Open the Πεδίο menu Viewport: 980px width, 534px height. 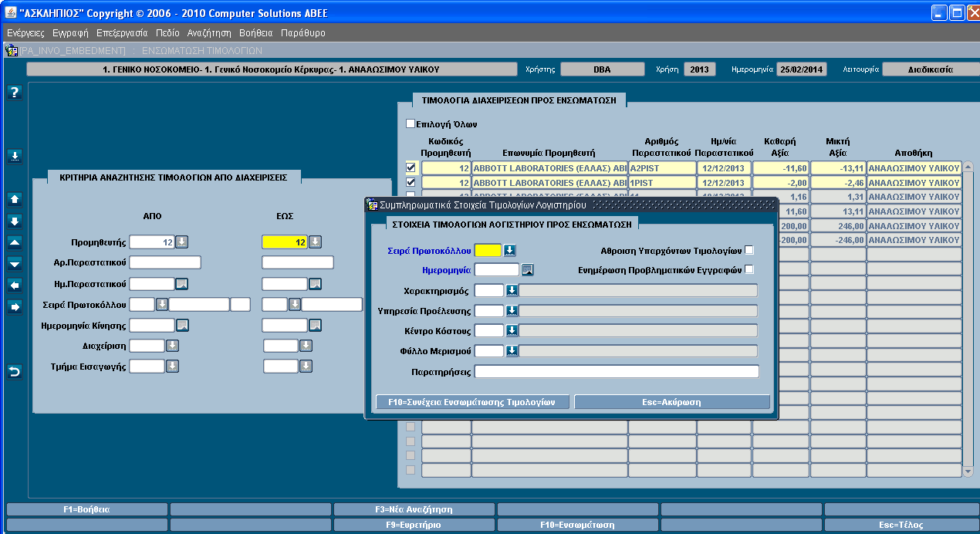pos(167,33)
